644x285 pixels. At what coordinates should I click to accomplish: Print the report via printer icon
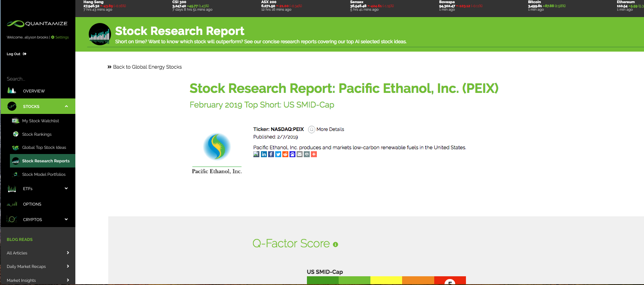(x=307, y=154)
